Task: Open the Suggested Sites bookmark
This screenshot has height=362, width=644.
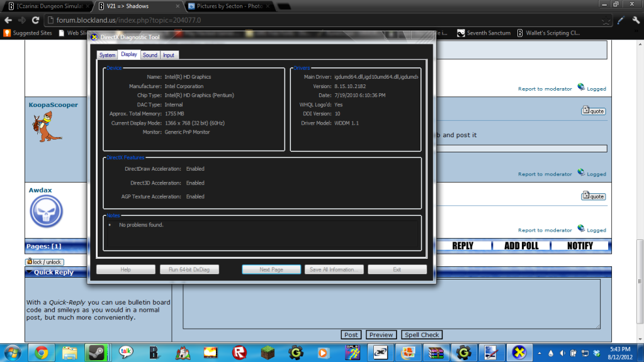Action: (x=28, y=33)
